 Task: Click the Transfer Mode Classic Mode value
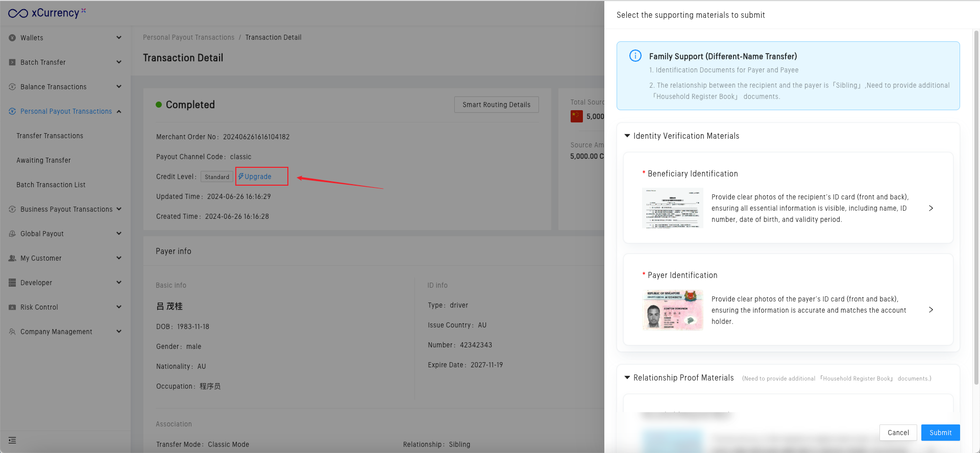(x=229, y=444)
